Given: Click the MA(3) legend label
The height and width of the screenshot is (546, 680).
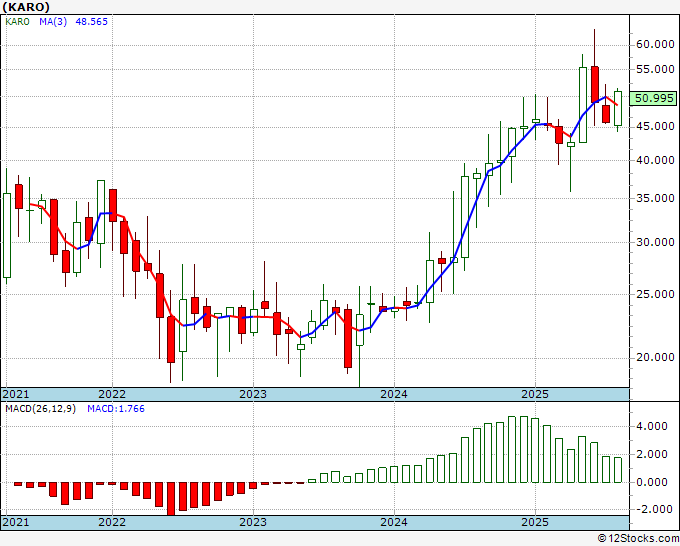Looking at the screenshot, I should tap(53, 22).
